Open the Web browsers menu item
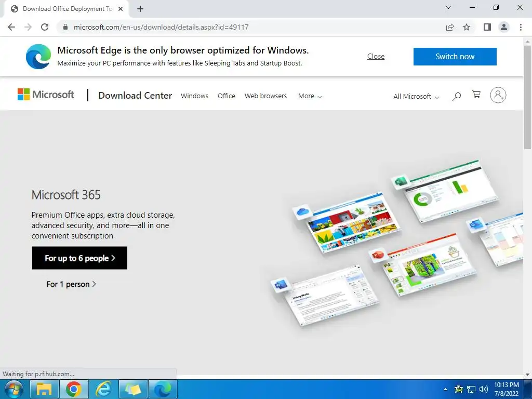This screenshot has width=532, height=399. click(x=265, y=96)
